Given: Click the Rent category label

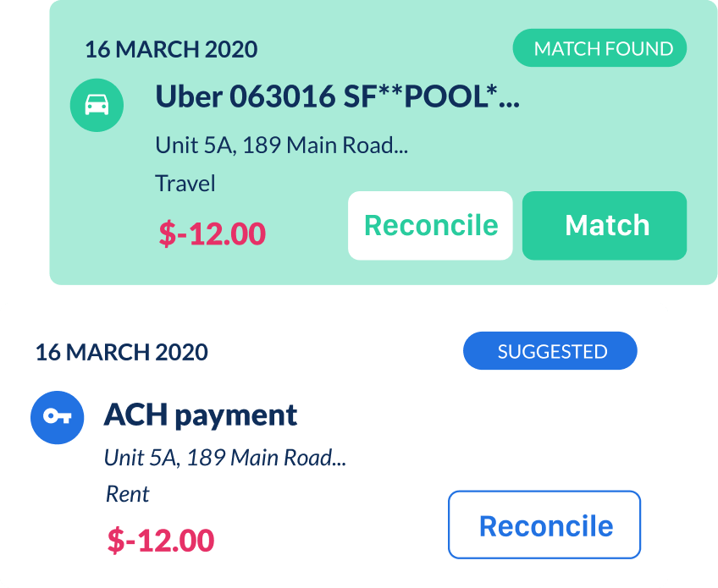Looking at the screenshot, I should [128, 492].
